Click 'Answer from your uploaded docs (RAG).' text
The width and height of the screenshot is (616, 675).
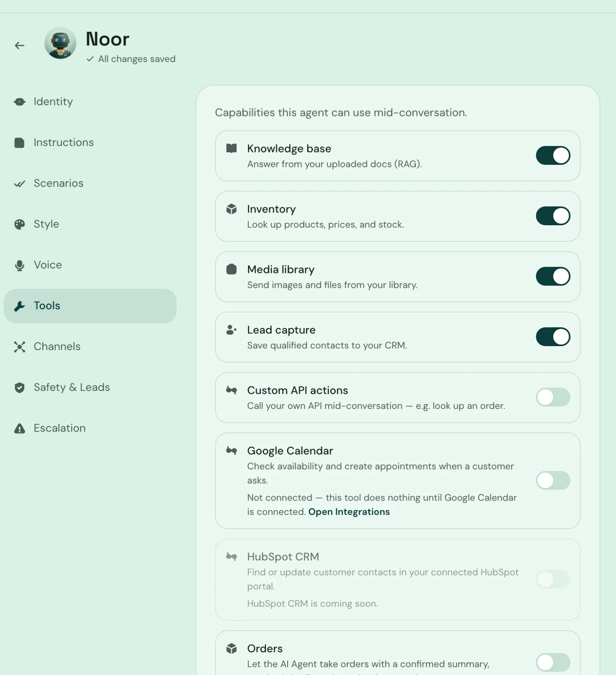pos(335,164)
